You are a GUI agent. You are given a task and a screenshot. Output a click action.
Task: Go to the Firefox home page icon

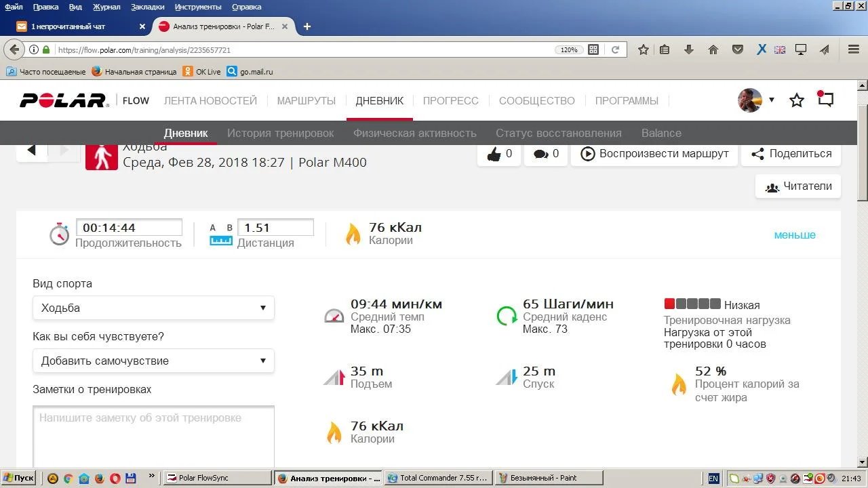[713, 49]
